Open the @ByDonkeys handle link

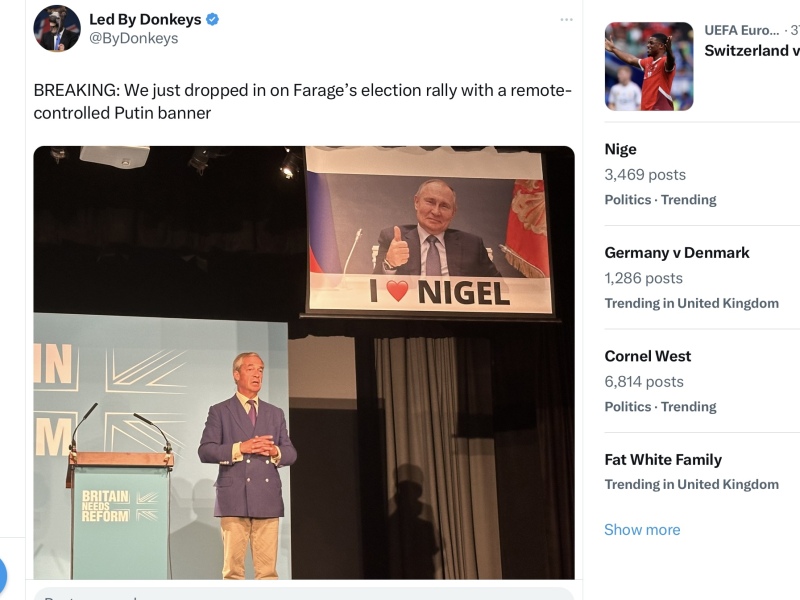coord(134,38)
